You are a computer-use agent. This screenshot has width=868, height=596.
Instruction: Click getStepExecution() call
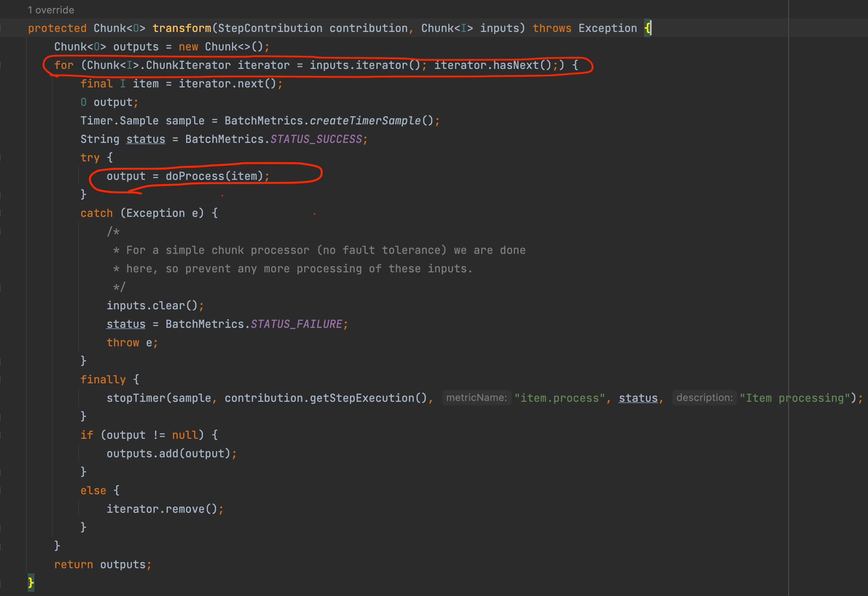pos(368,398)
